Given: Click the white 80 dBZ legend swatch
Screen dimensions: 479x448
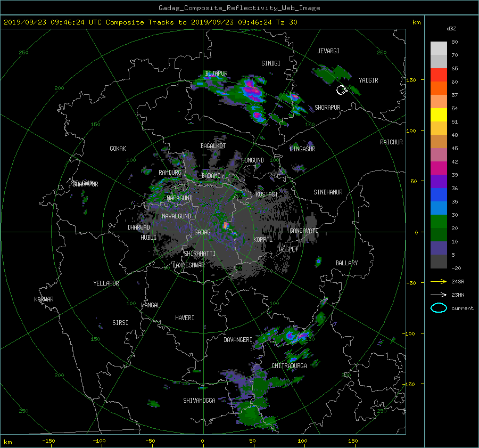Looking at the screenshot, I should [x=439, y=48].
